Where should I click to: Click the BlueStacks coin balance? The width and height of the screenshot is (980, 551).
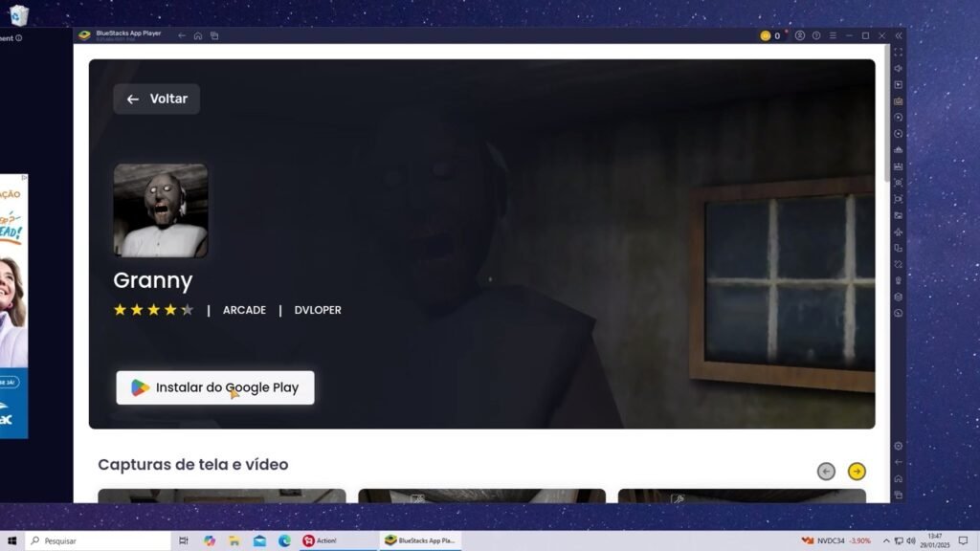point(770,35)
